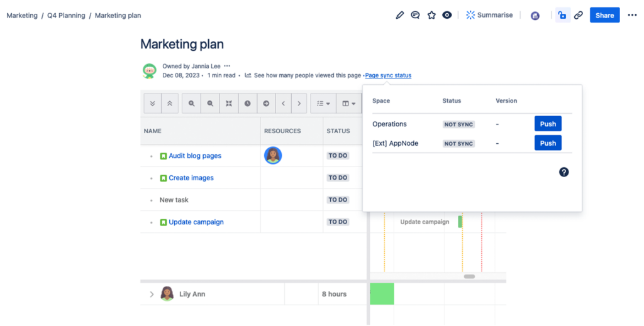
Task: Open page restrictions lock icon
Action: pos(562,15)
